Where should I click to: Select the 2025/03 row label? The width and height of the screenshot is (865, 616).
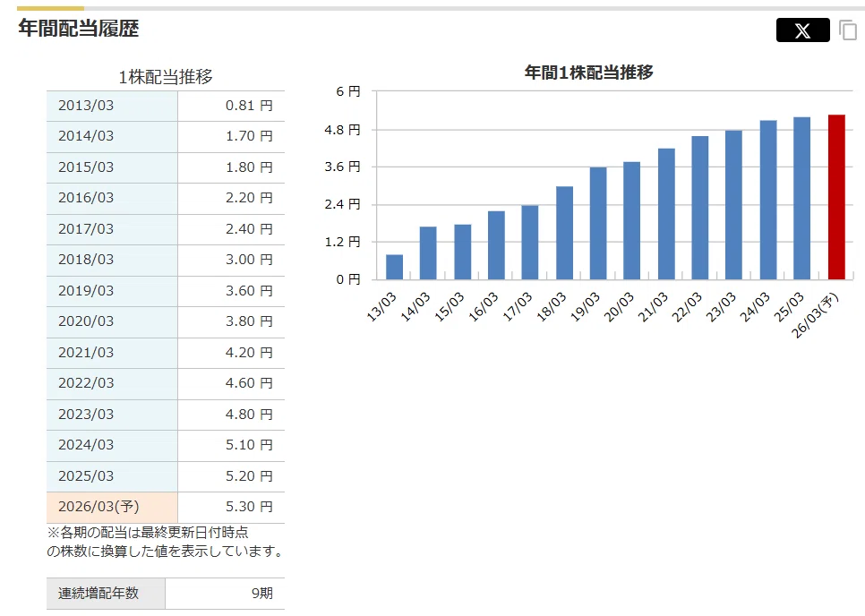86,476
